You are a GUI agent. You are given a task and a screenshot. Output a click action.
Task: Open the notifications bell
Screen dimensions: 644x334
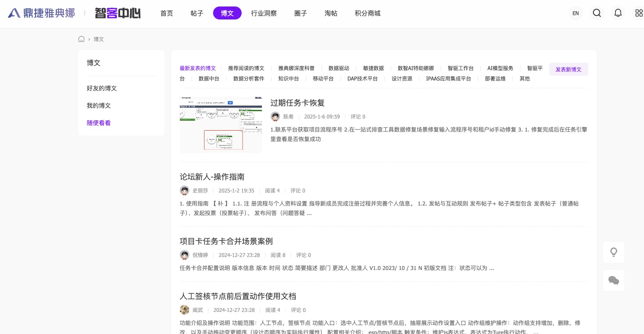click(x=618, y=13)
